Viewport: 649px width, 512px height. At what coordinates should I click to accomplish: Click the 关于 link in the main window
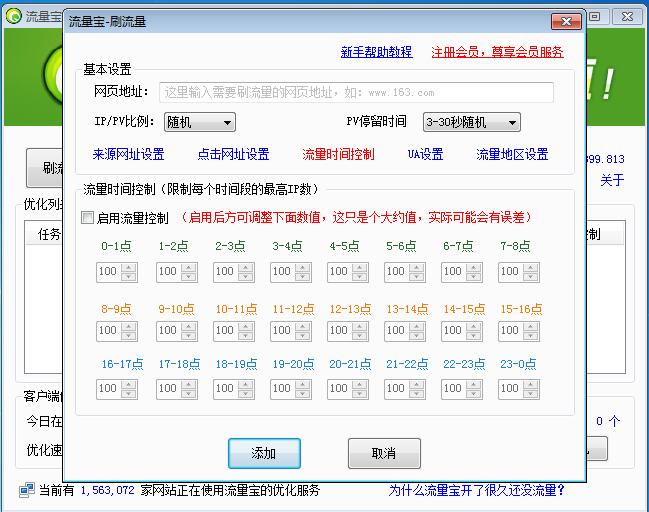click(x=612, y=180)
